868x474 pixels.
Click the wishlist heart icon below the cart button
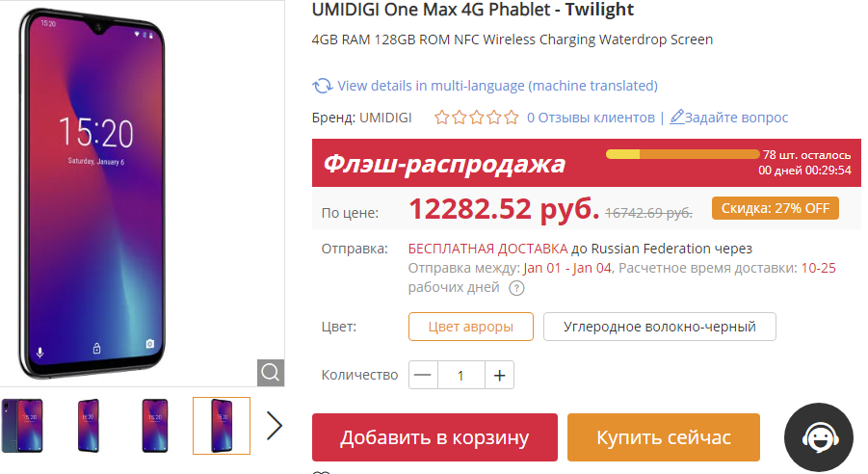pos(322,472)
